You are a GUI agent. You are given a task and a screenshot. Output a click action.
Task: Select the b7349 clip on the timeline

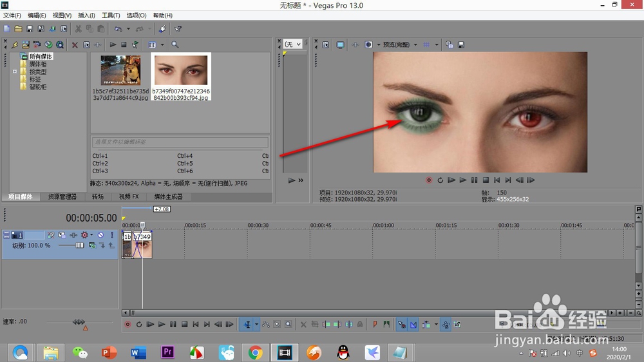pos(144,245)
